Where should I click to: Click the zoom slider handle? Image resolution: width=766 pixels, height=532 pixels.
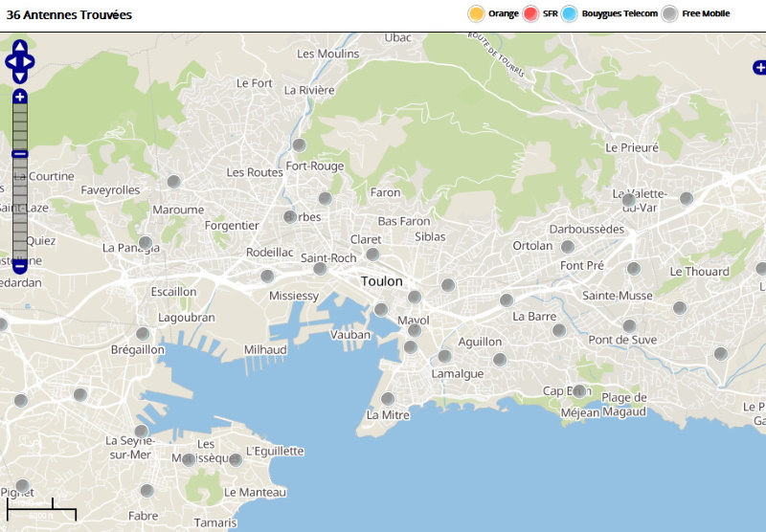(20, 154)
